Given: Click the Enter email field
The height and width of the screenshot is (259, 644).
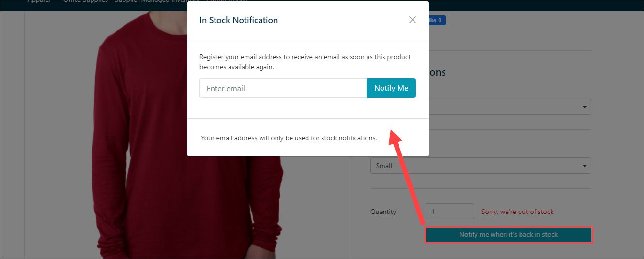Looking at the screenshot, I should click(x=283, y=88).
